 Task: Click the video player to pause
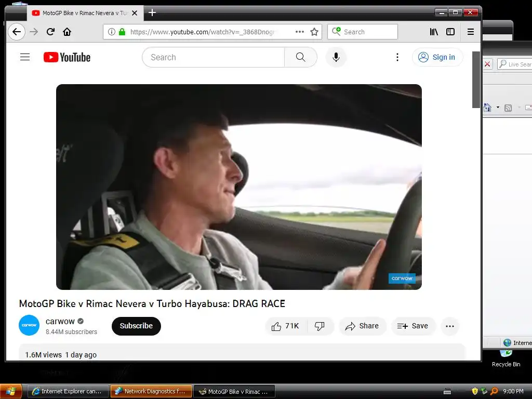239,187
